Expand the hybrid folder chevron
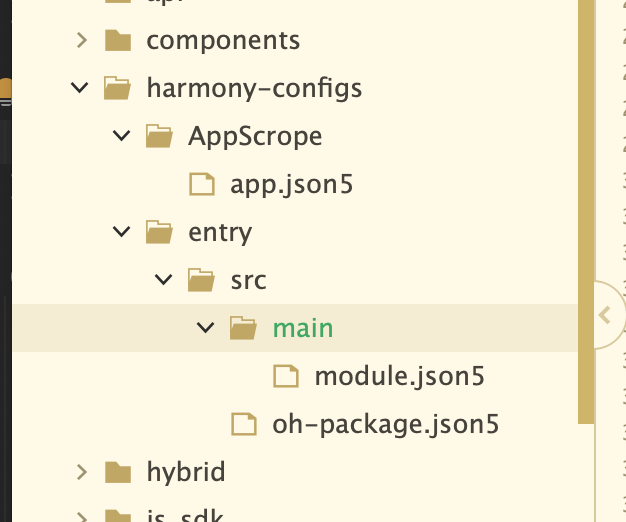The height and width of the screenshot is (522, 626). tap(82, 472)
